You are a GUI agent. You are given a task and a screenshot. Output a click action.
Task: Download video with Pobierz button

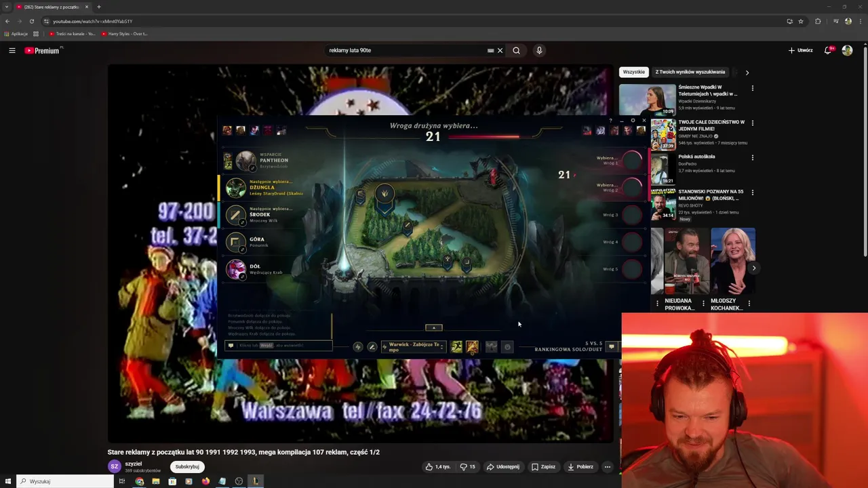pos(580,466)
